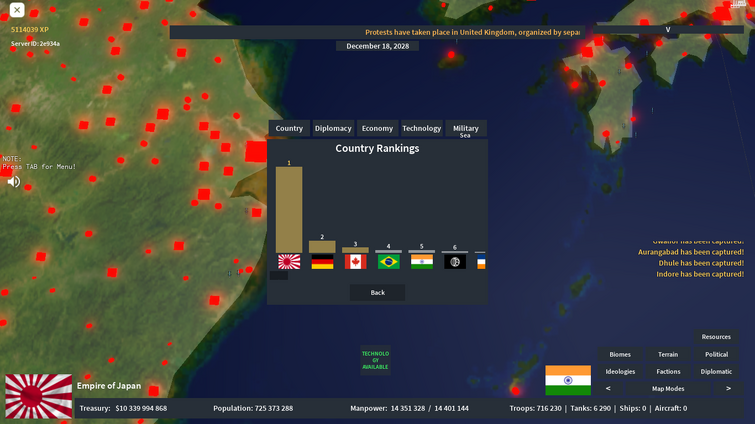
Task: Click the Technology Available notification
Action: [375, 360]
